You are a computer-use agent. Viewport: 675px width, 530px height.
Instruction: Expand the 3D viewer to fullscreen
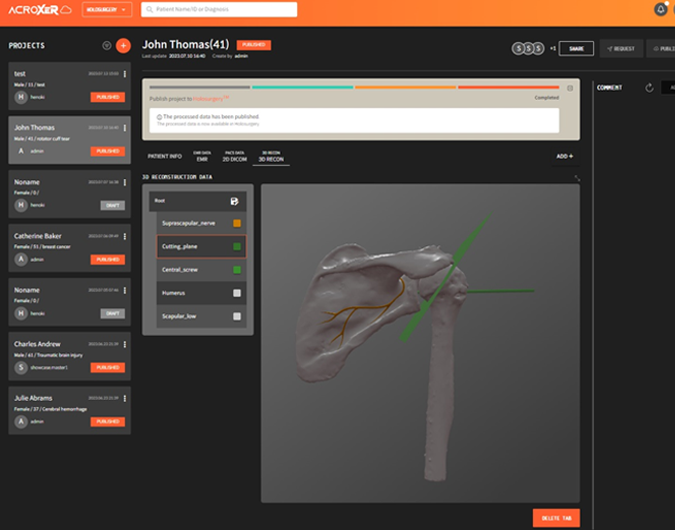coord(576,178)
